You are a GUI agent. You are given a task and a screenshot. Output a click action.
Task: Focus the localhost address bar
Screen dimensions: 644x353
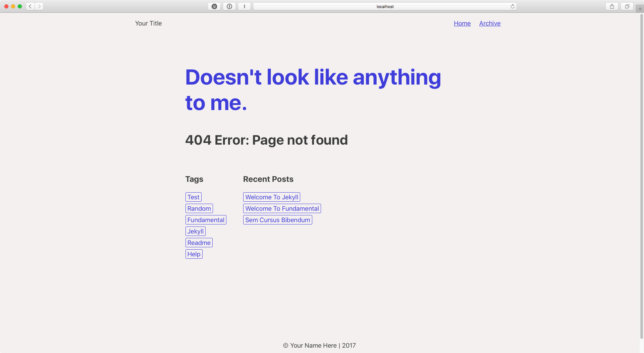(x=385, y=6)
